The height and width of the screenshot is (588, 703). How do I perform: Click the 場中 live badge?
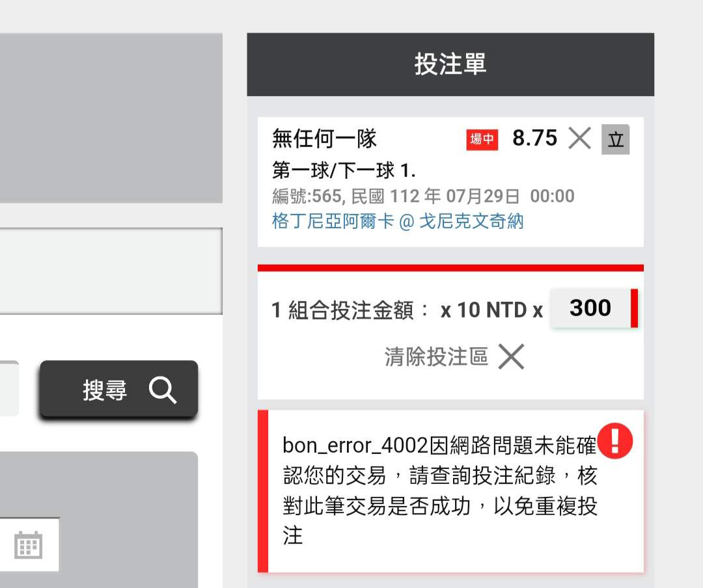[x=482, y=140]
